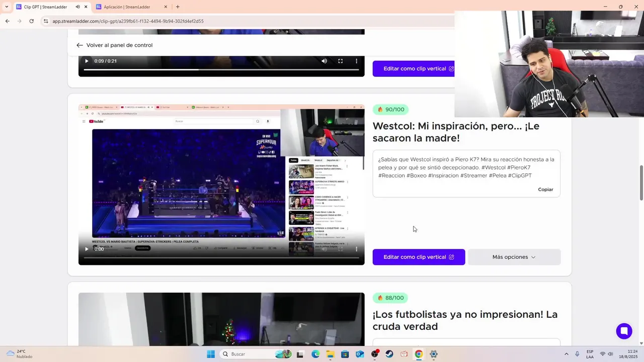The height and width of the screenshot is (362, 644).
Task: Go forward with the browser forward arrow
Action: coord(19,21)
